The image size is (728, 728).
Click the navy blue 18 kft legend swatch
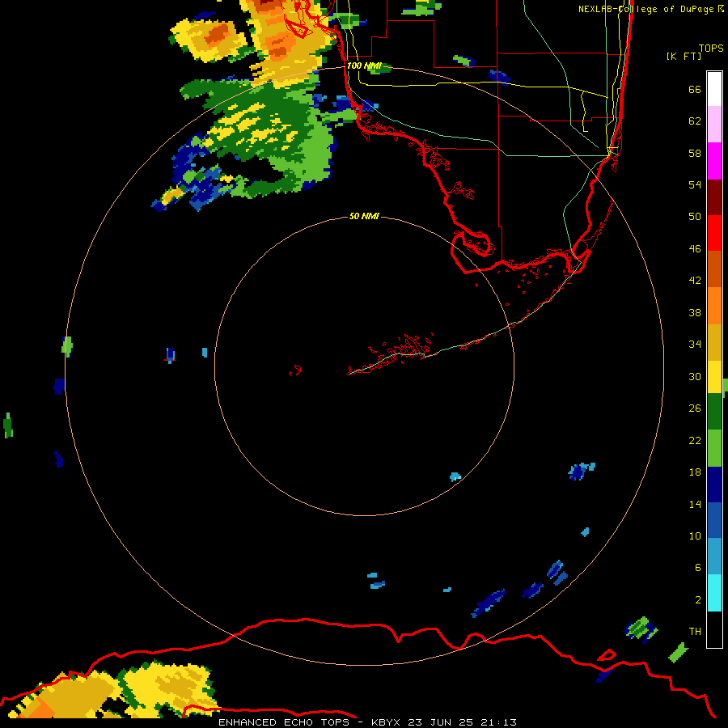[x=714, y=485]
